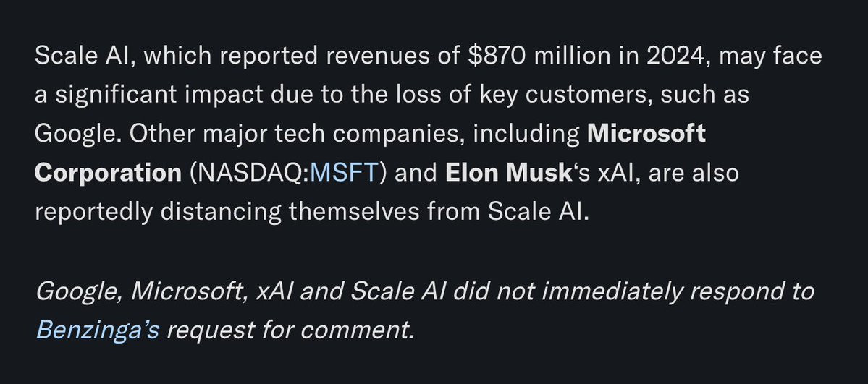Viewport: 868px width, 384px height.
Task: Click the italic word Microsoft in disclaimer
Action: [188, 291]
